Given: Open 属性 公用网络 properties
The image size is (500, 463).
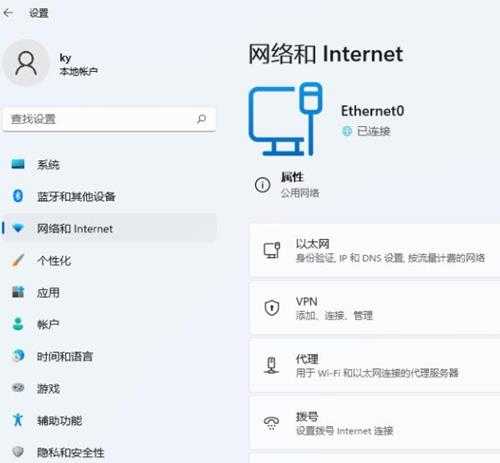Looking at the screenshot, I should [x=287, y=185].
